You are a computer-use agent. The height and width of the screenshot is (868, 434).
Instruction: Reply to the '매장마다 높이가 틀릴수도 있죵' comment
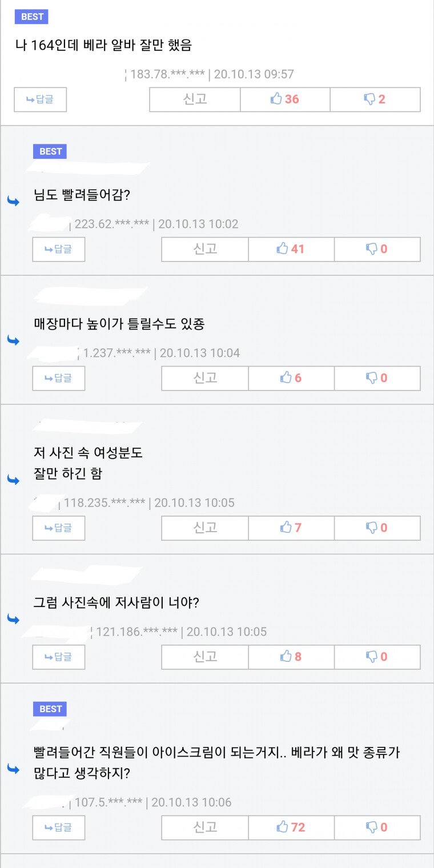point(59,378)
